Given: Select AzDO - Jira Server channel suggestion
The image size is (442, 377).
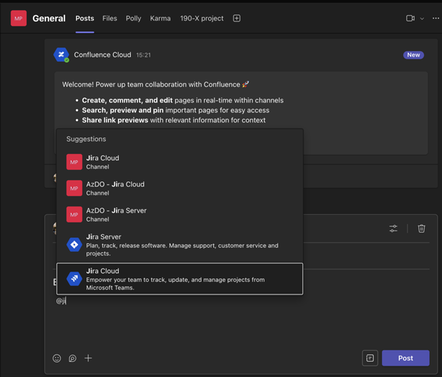Looking at the screenshot, I should click(x=180, y=215).
